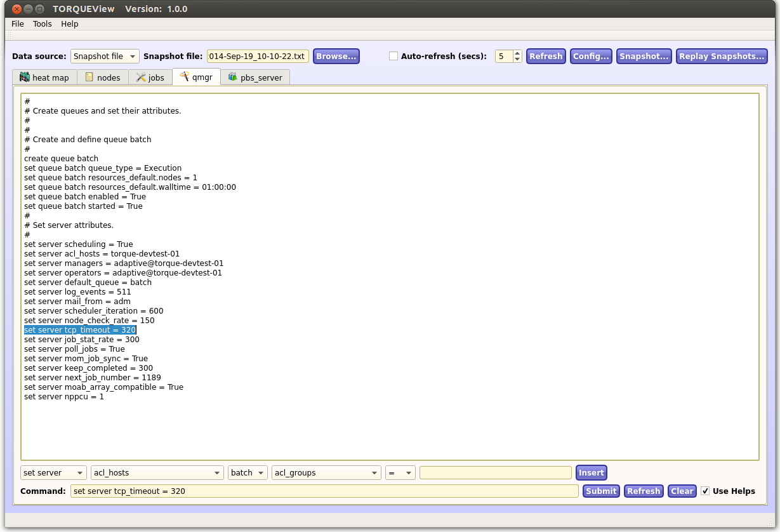Image resolution: width=780 pixels, height=532 pixels.
Task: Select line 'create queue batch'
Action: tap(61, 159)
